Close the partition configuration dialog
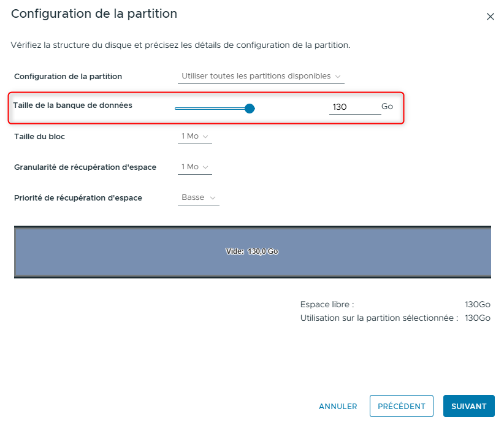Viewport: 504px width, 425px height. (x=490, y=17)
